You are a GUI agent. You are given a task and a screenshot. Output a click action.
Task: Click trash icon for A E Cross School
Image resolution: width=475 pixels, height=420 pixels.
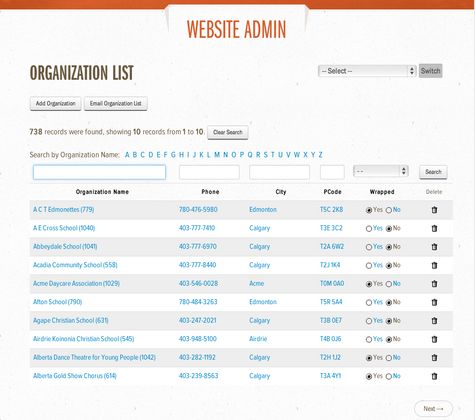[434, 229]
